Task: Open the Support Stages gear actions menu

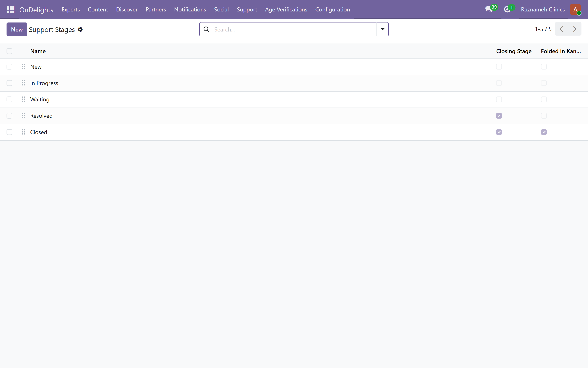Action: pyautogui.click(x=80, y=29)
